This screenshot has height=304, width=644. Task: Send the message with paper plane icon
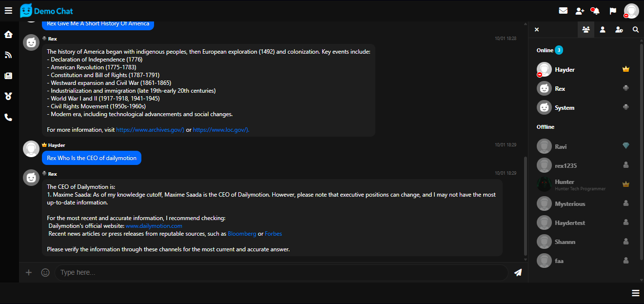click(518, 272)
